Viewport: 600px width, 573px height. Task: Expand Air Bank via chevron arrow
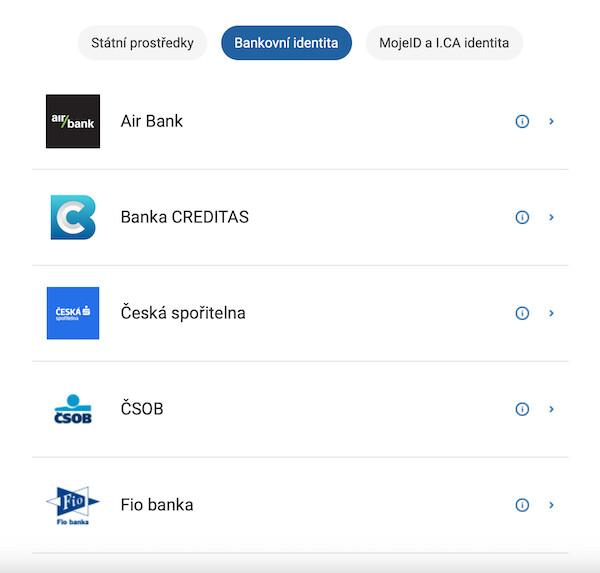coord(551,121)
